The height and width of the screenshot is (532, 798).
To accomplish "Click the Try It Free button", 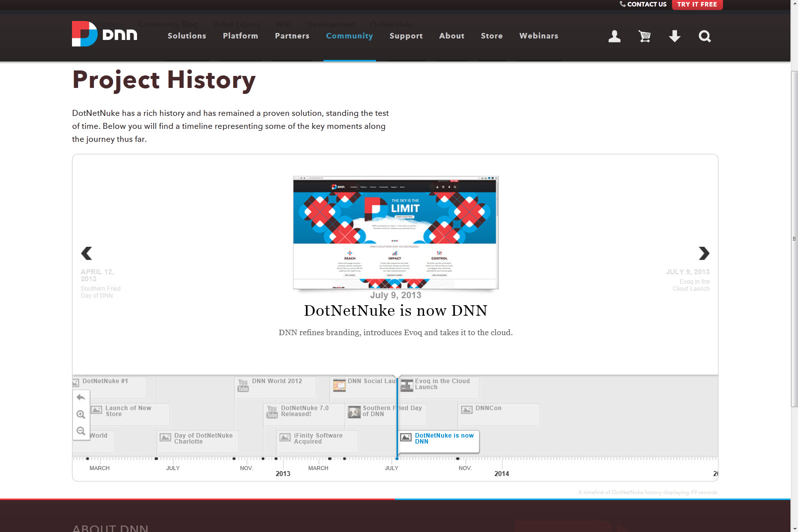I will pos(696,4).
